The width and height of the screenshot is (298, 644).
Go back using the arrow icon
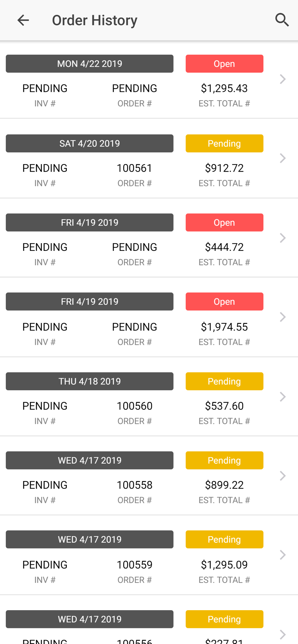click(23, 20)
